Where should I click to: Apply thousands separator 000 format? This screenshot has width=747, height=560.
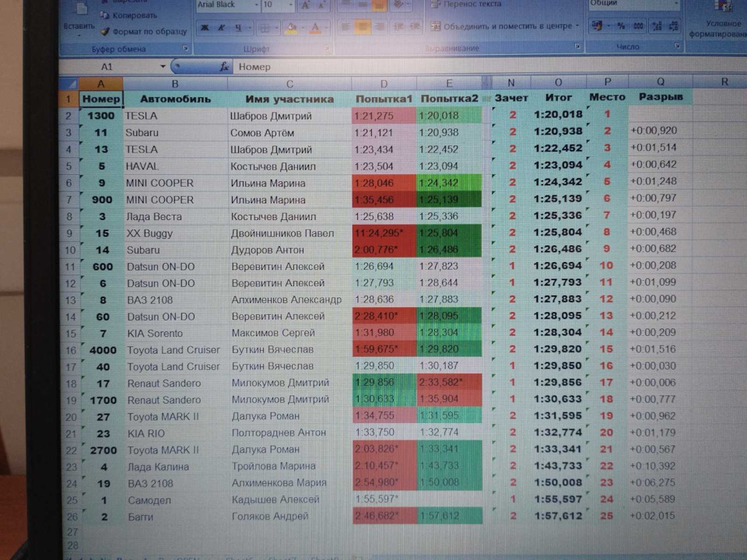click(x=638, y=26)
